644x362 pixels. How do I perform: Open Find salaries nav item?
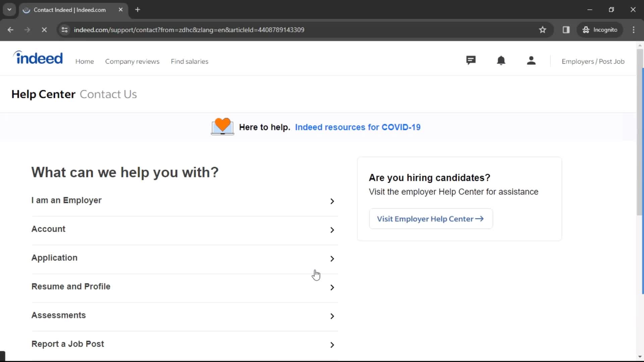[x=190, y=61]
